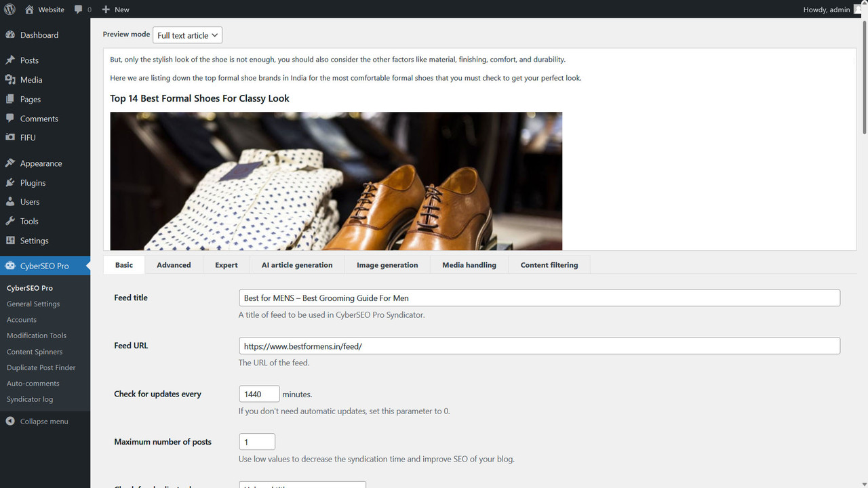This screenshot has width=868, height=488.
Task: Click the Check for updates minutes field
Action: pos(259,394)
